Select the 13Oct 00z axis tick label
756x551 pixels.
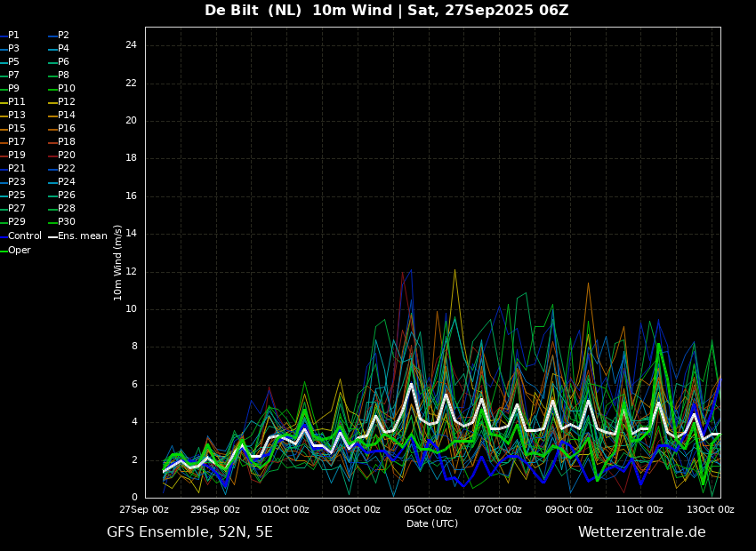point(711,509)
